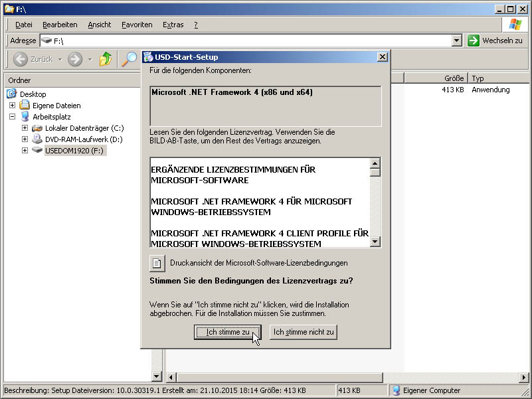Open the back button history dropdown
This screenshot has height=399, width=532.
(x=60, y=59)
